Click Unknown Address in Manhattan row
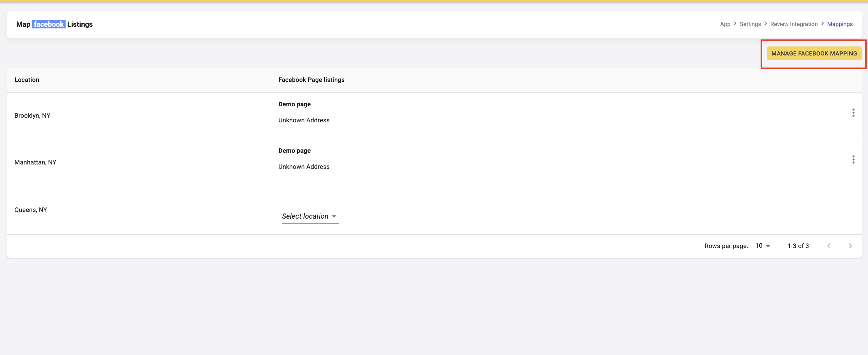The width and height of the screenshot is (868, 355). (303, 166)
